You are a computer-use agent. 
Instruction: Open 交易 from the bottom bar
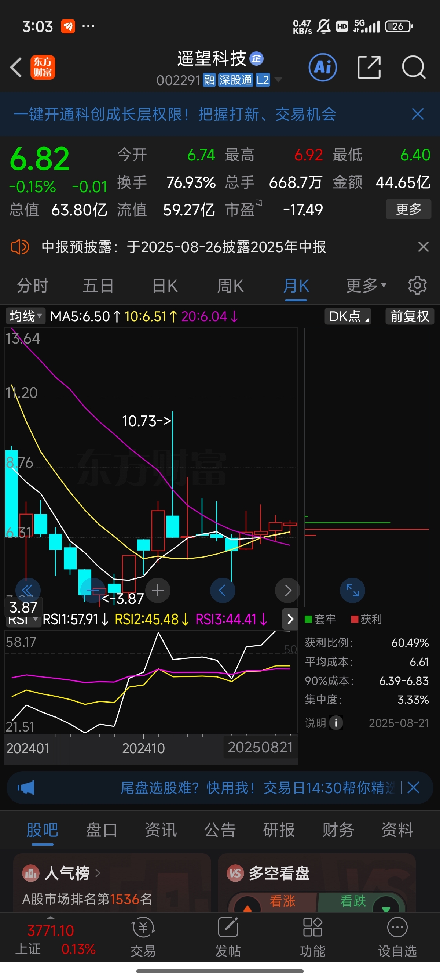(143, 937)
